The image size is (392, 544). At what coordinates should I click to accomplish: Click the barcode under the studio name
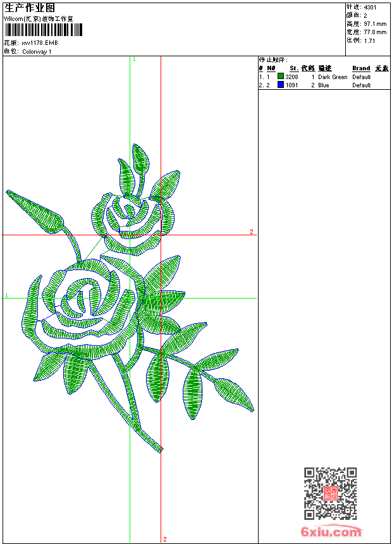[44, 30]
